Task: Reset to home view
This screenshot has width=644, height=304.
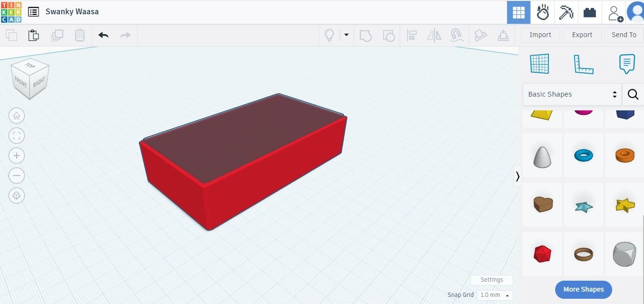Action: pos(17,116)
